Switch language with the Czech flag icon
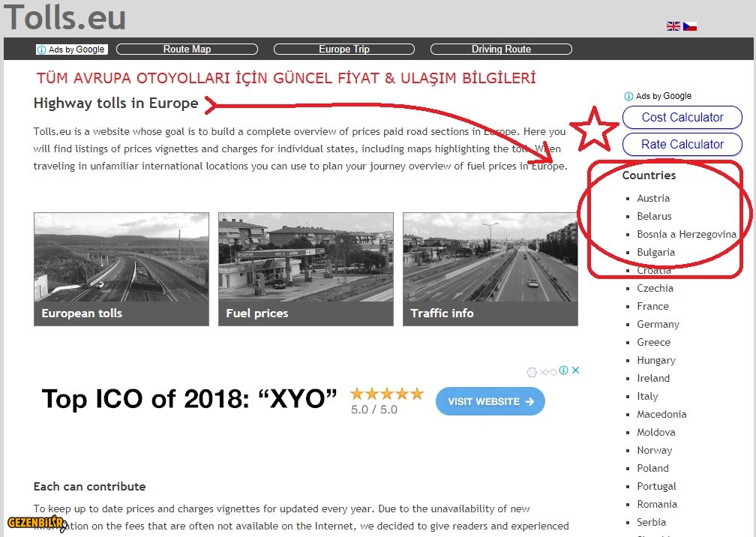The width and height of the screenshot is (756, 537). [x=690, y=26]
